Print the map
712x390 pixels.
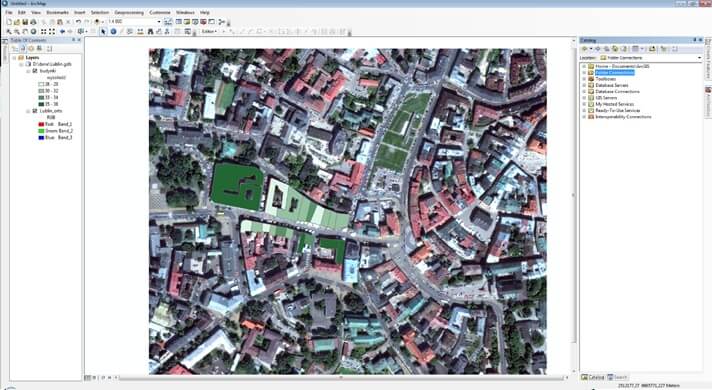point(33,22)
